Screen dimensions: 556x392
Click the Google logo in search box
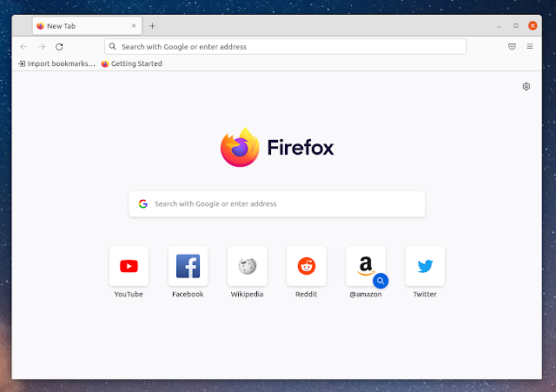pyautogui.click(x=143, y=204)
